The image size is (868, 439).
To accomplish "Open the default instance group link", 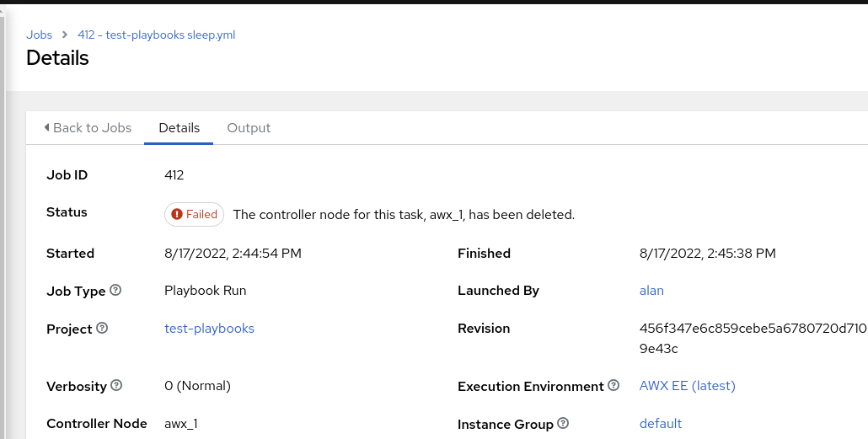I will [661, 424].
